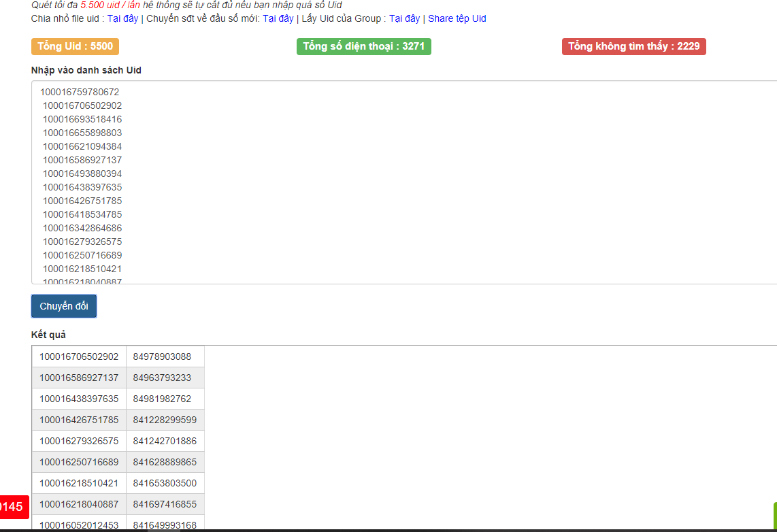Select result cell with Uid 100016706502902
This screenshot has height=532, width=777.
(79, 356)
